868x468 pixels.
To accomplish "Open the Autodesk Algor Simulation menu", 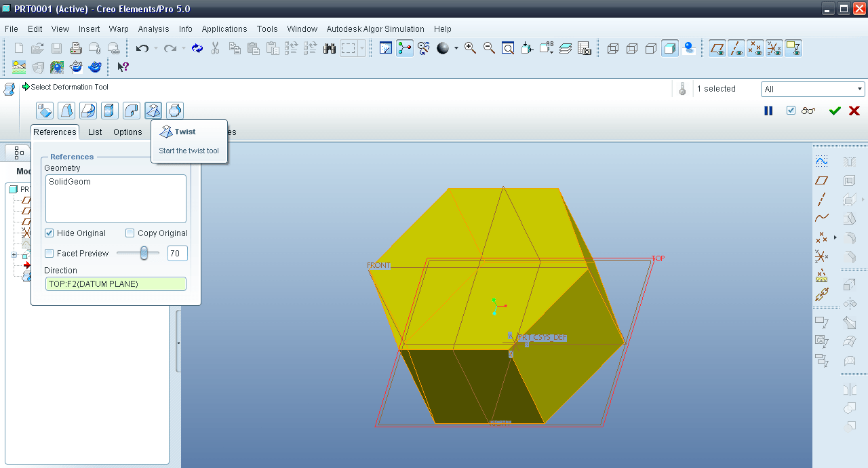I will click(x=375, y=29).
